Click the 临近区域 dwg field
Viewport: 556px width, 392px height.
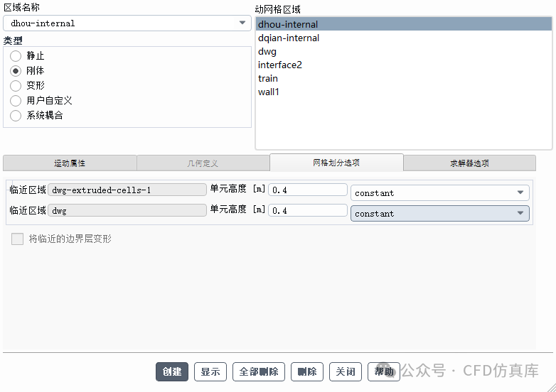(x=127, y=210)
